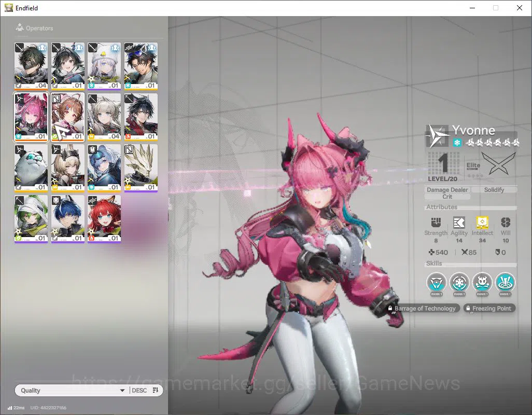Select the pink-haired Yvonne operator portrait

pyautogui.click(x=31, y=117)
